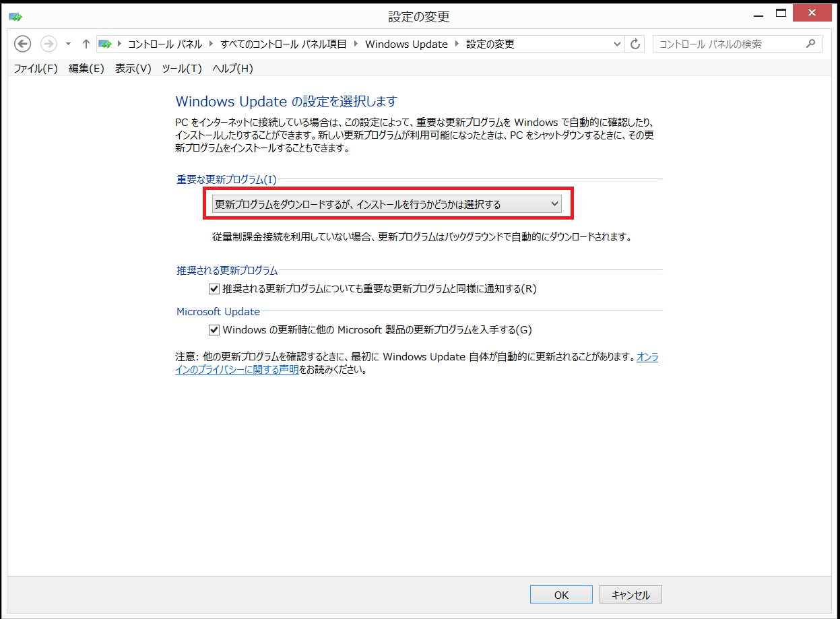Select Windows Update in the breadcrumb path
The height and width of the screenshot is (619, 840).
(406, 44)
